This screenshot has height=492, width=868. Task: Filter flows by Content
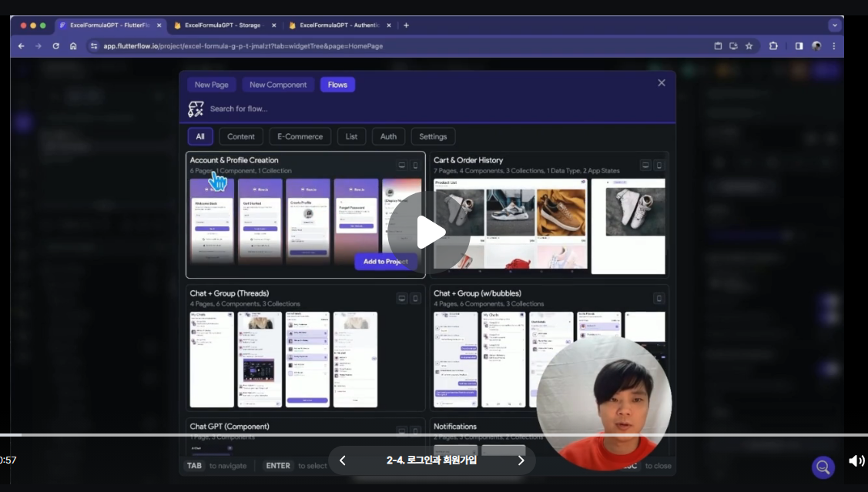click(x=241, y=137)
